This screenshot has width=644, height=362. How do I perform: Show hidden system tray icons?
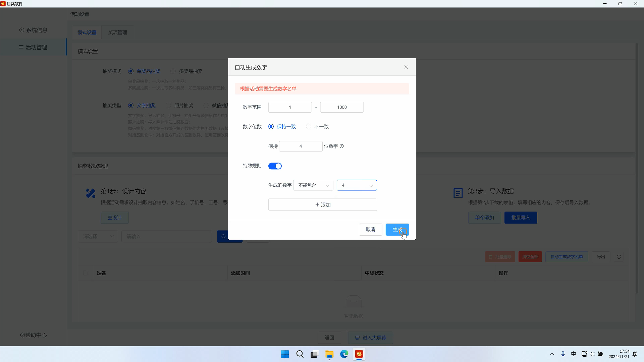point(552,354)
